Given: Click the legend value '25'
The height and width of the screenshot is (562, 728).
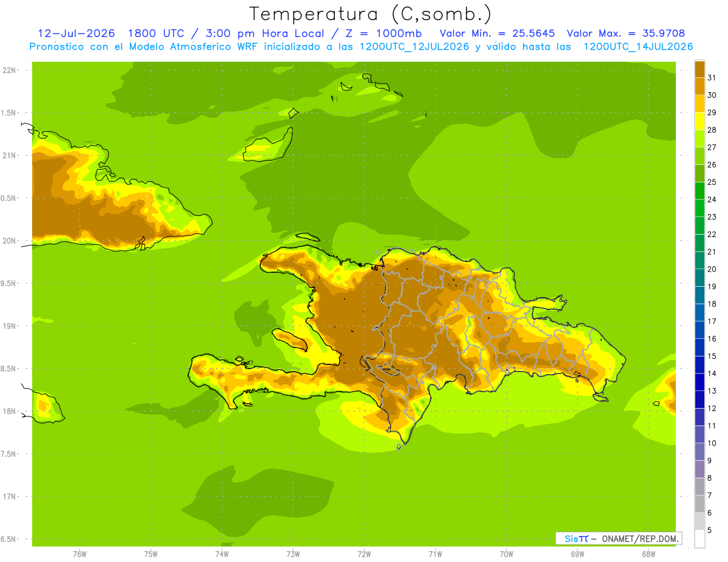Looking at the screenshot, I should click(x=712, y=182).
